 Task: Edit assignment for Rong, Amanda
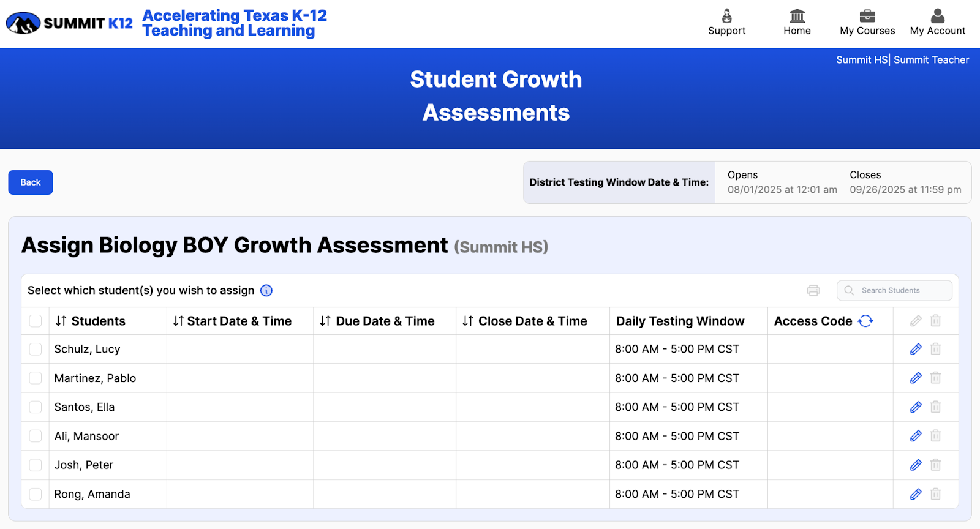[916, 494]
